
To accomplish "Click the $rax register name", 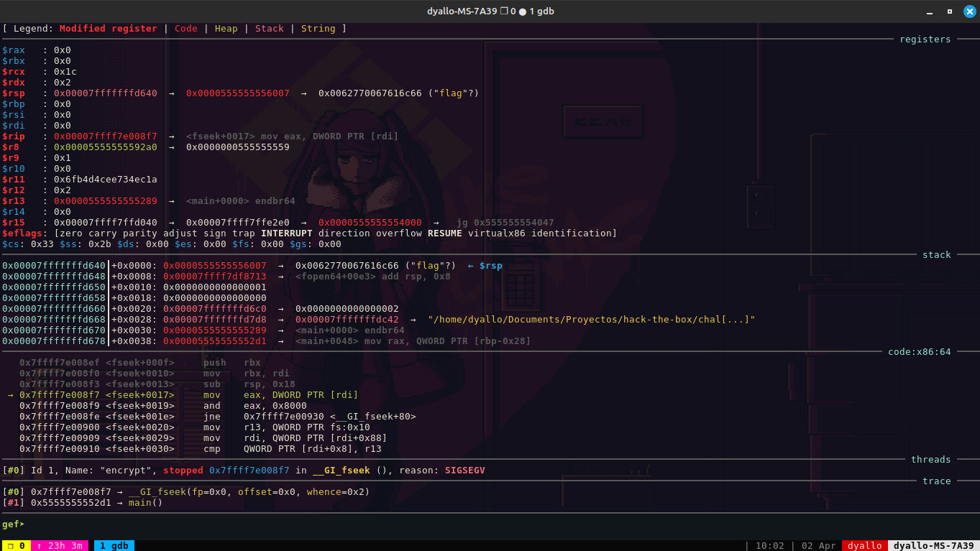I will click(x=13, y=50).
